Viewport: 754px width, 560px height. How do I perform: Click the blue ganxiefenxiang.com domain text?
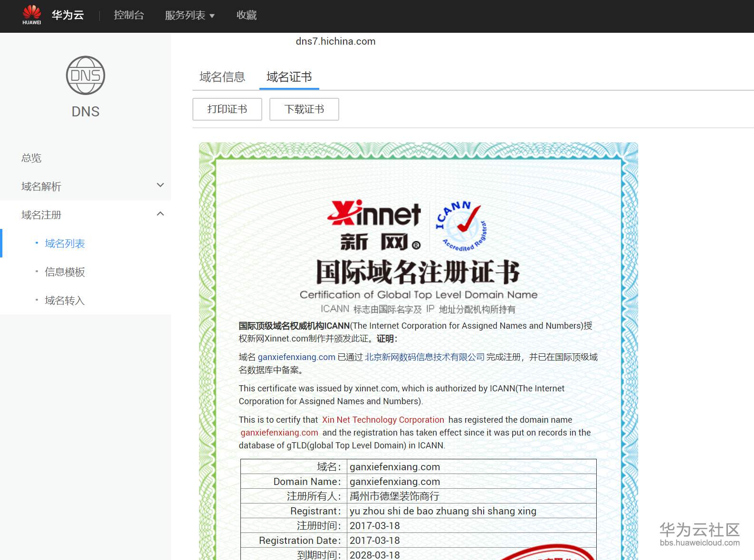point(296,357)
